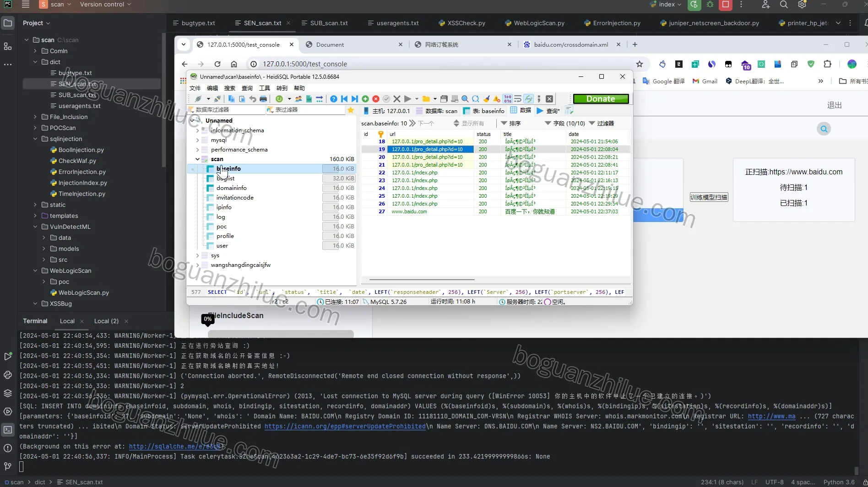This screenshot has width=868, height=487.
Task: Click the HeidiSQL data grid horizontal scrollbar
Action: (x=422, y=280)
